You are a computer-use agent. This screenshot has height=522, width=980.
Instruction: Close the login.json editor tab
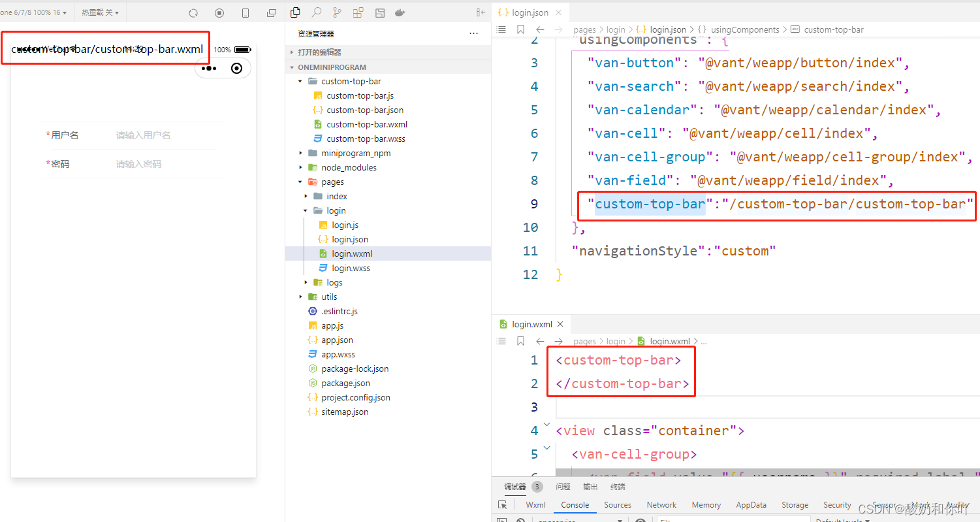pos(557,12)
